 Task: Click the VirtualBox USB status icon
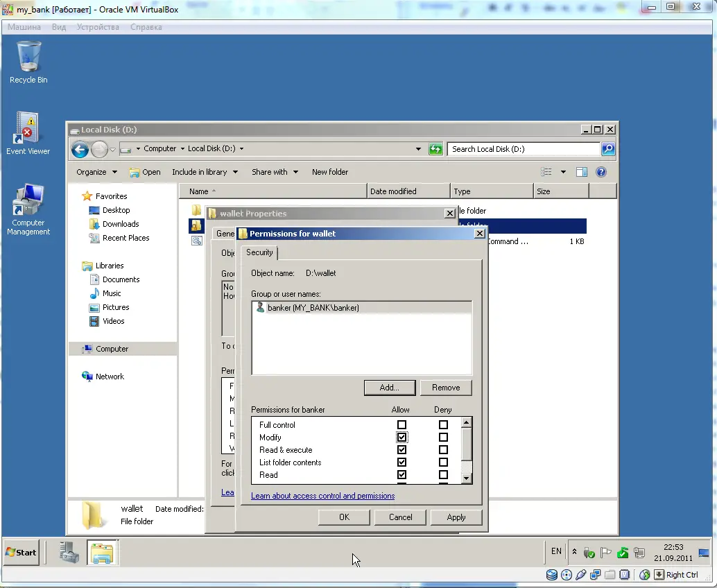coord(580,575)
